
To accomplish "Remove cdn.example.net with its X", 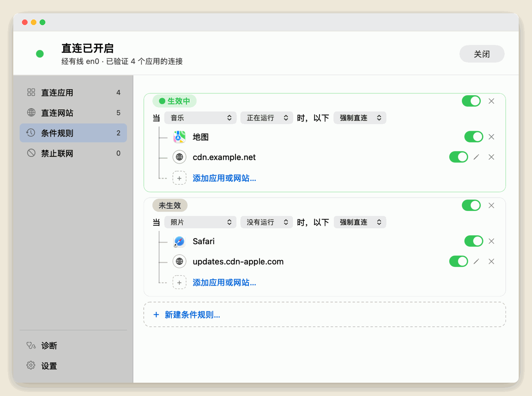I will coord(491,157).
